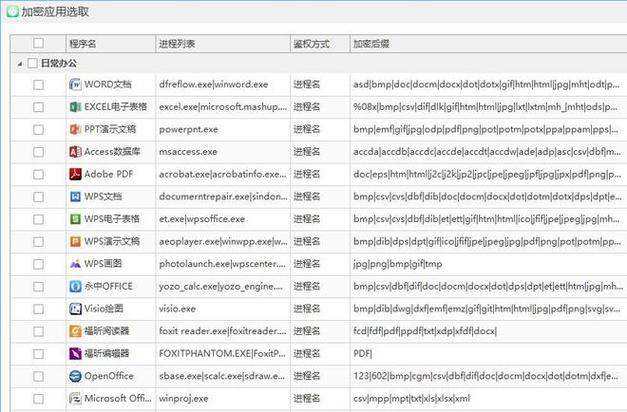Viewport: 627px width, 412px height.
Task: Click the WPS演示文稿 program icon
Action: [x=75, y=241]
